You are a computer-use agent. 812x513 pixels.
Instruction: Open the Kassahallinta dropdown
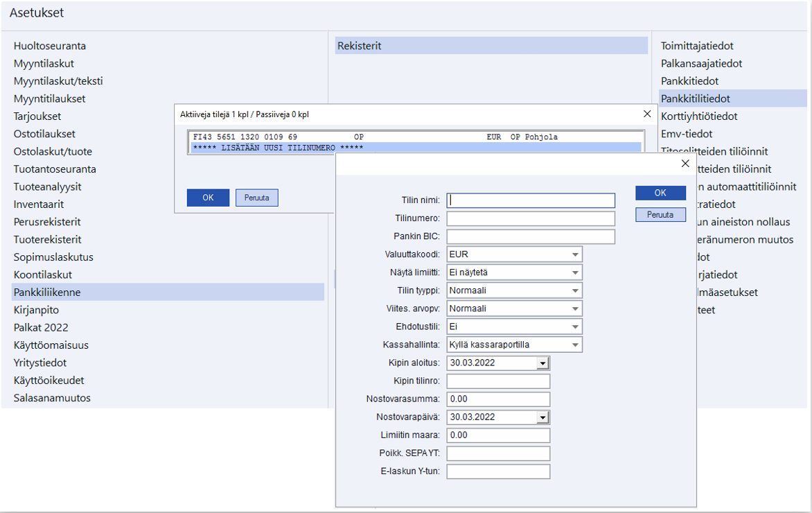tap(575, 345)
